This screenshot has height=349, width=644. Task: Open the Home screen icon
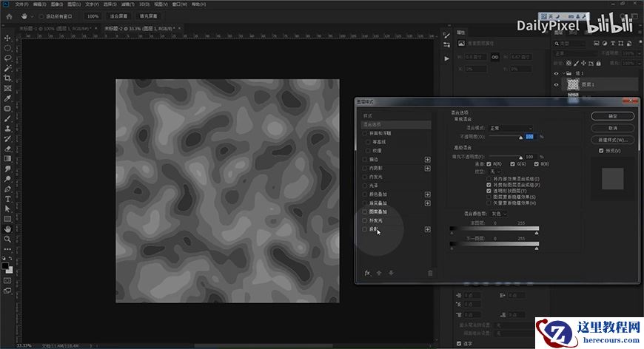click(9, 16)
